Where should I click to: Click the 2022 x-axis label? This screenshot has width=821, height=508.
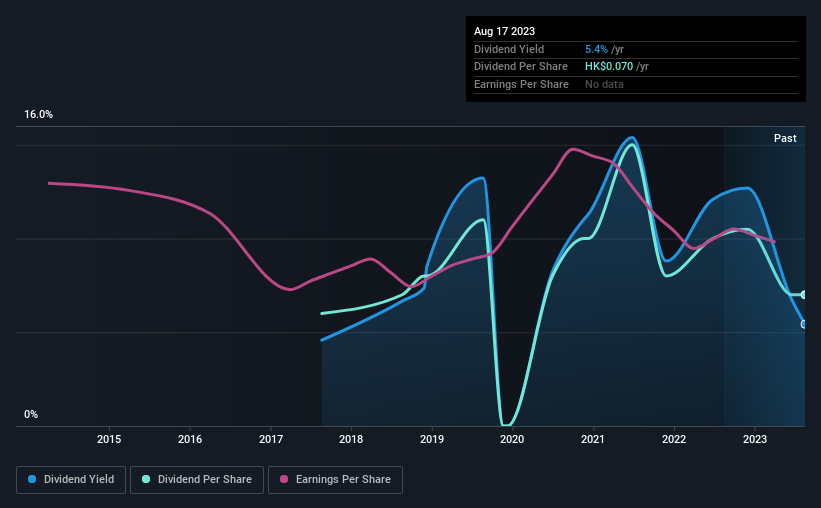(x=674, y=439)
